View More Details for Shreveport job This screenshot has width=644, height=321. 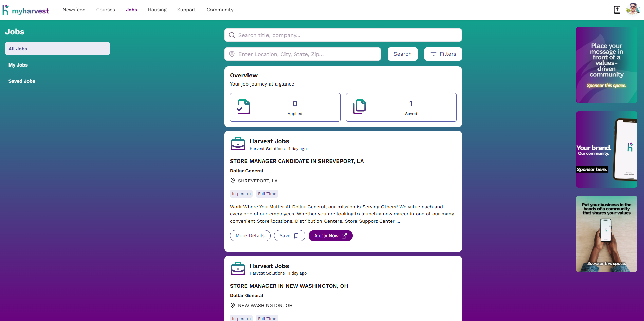pyautogui.click(x=250, y=236)
